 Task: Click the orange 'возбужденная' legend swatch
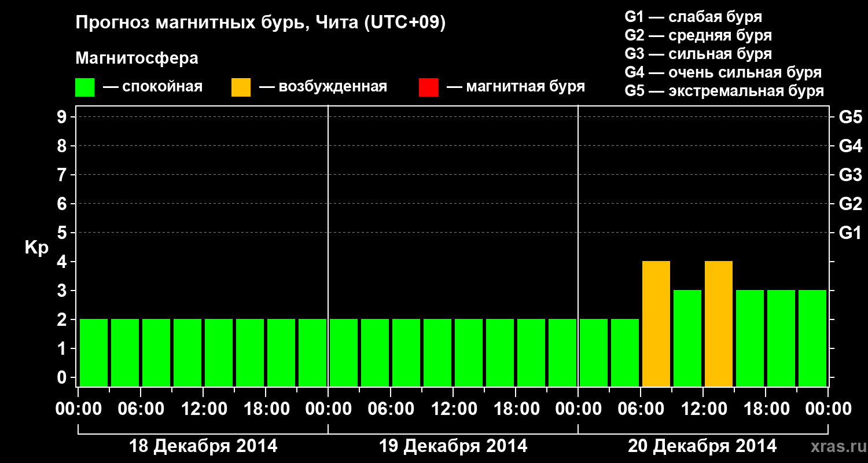(241, 87)
